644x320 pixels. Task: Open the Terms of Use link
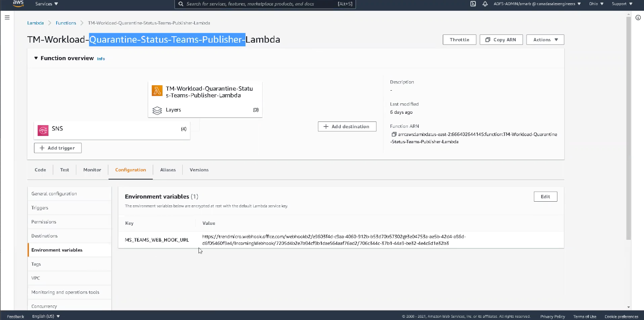tap(585, 316)
